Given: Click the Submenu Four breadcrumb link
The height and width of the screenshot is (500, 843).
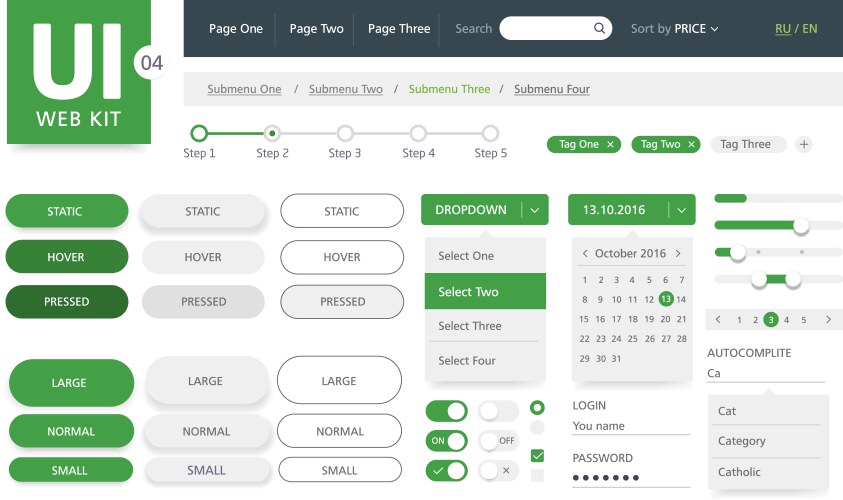Looking at the screenshot, I should 552,89.
